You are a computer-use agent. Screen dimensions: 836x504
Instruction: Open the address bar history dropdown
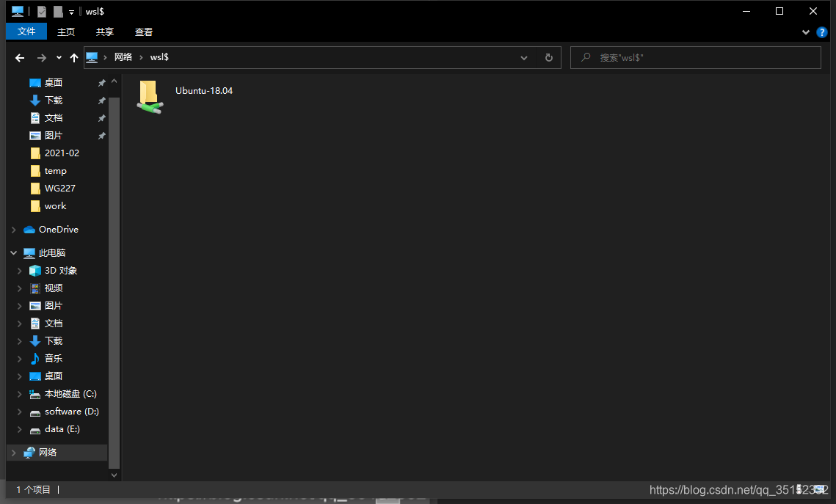(x=524, y=57)
